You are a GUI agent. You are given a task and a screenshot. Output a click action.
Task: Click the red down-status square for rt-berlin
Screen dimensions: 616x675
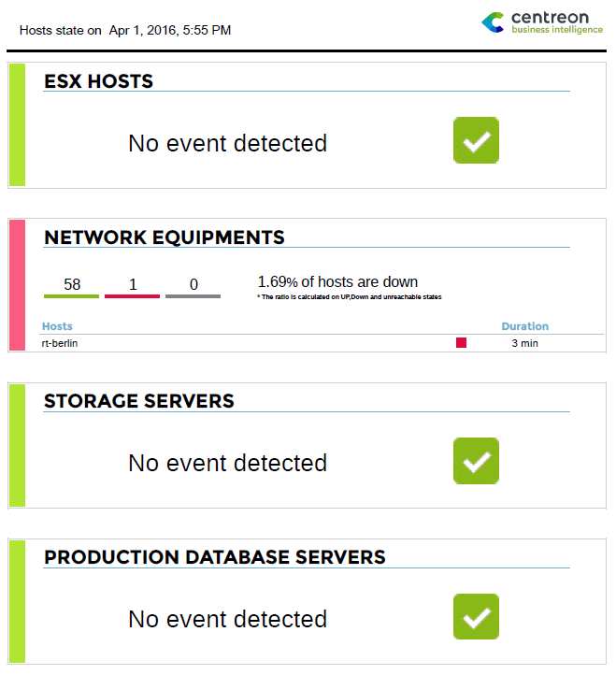pos(461,343)
